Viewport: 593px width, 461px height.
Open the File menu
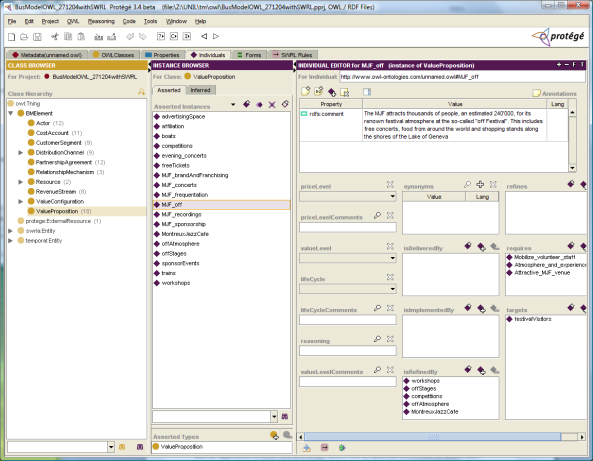[x=12, y=21]
